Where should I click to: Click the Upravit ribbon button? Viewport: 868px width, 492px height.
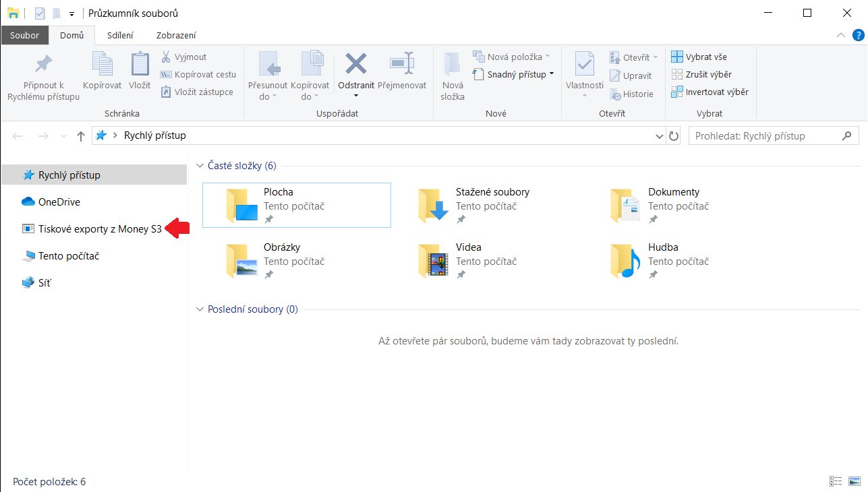[x=631, y=75]
